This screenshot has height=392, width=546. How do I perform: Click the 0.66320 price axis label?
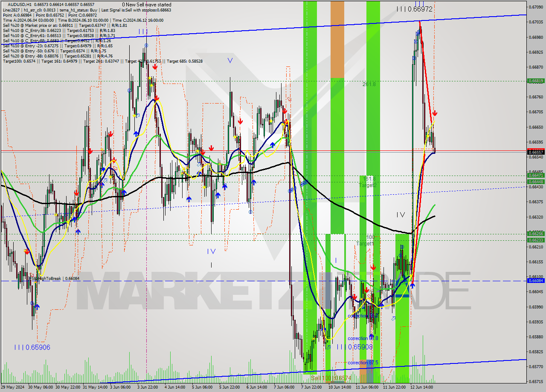click(536, 217)
